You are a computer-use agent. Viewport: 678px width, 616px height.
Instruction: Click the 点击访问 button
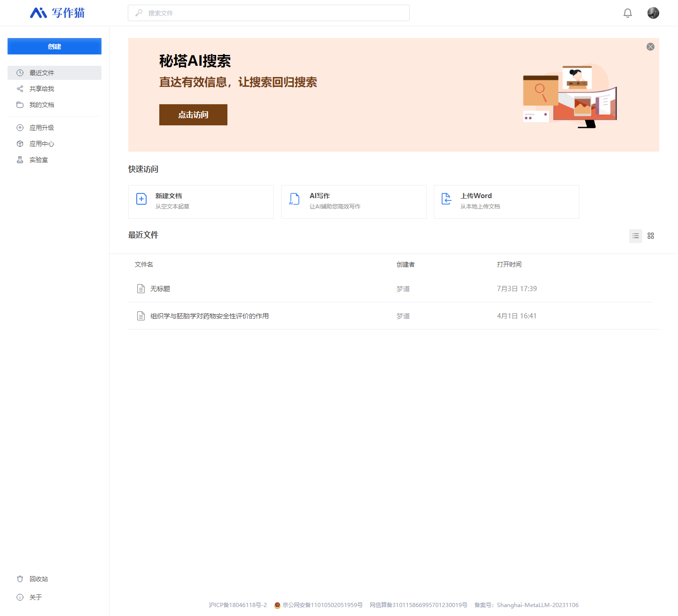(193, 115)
